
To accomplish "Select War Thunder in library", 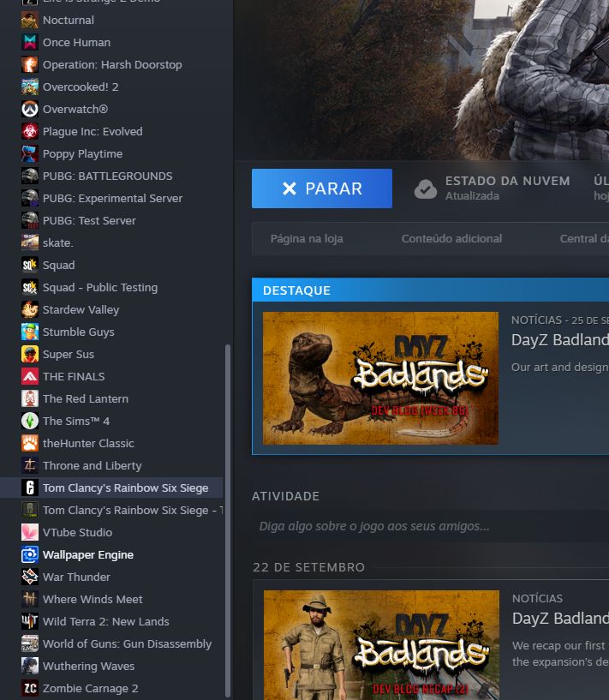I will (111, 577).
